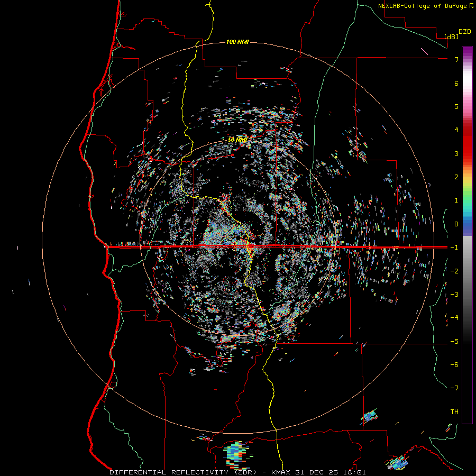Click the "3" value on the color scale

[x=456, y=153]
